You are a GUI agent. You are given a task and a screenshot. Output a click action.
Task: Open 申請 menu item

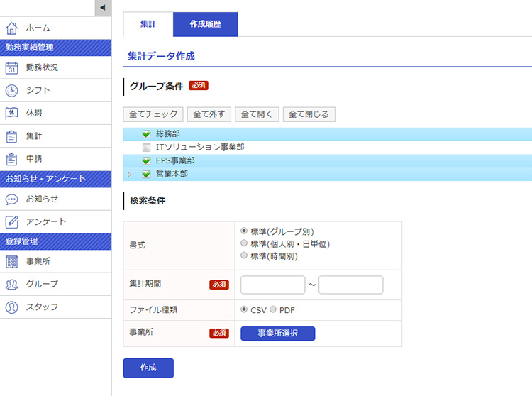click(x=55, y=158)
